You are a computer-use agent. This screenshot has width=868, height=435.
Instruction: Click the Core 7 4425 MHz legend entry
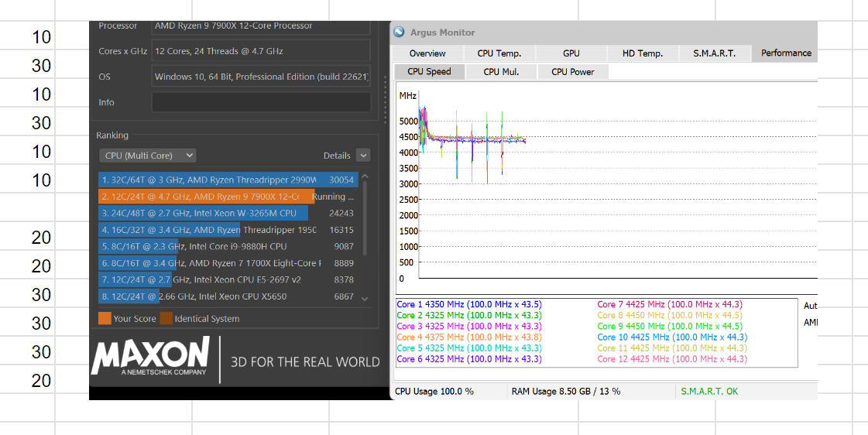coord(670,304)
